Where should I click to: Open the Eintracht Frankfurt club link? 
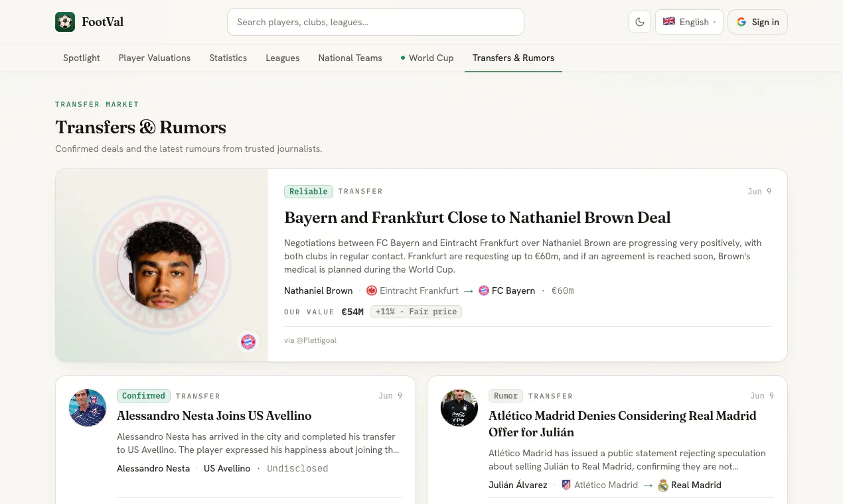tap(419, 290)
